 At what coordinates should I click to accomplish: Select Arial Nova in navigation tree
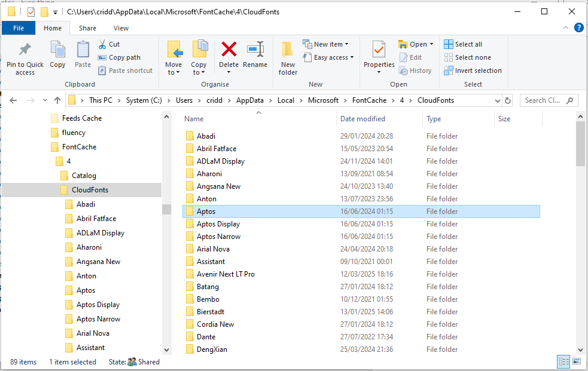click(x=93, y=333)
